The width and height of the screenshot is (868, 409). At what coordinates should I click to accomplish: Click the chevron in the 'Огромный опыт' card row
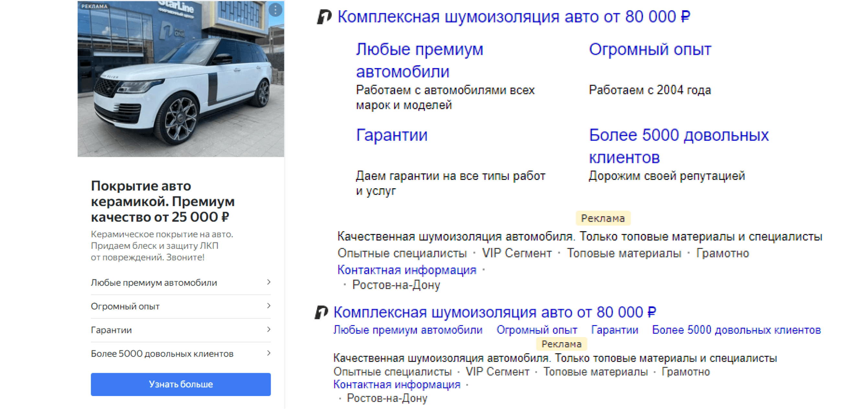coord(268,306)
